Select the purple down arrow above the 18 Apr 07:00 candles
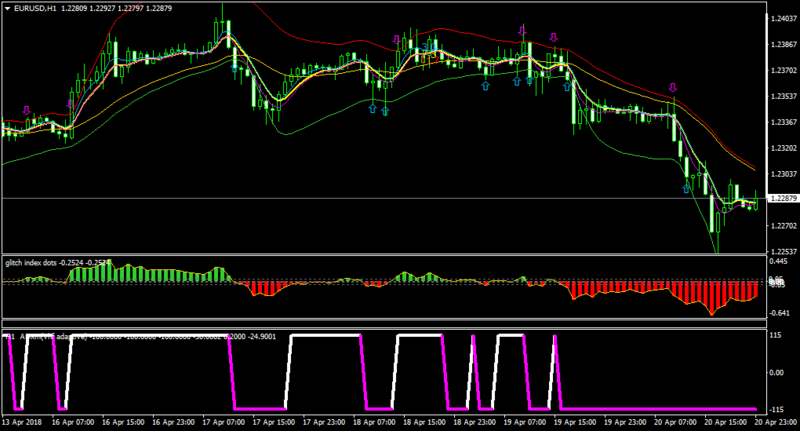 [397, 39]
